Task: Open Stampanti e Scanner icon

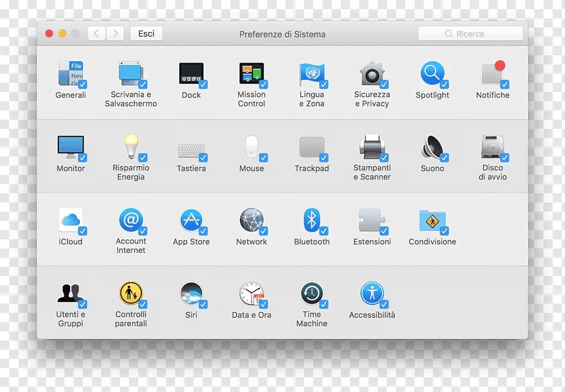Action: (372, 147)
